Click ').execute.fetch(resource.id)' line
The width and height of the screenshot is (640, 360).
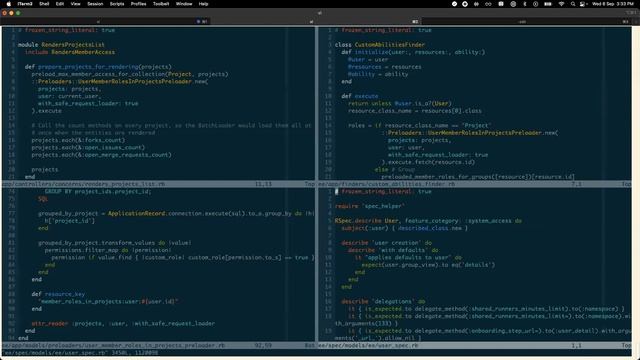(428, 162)
